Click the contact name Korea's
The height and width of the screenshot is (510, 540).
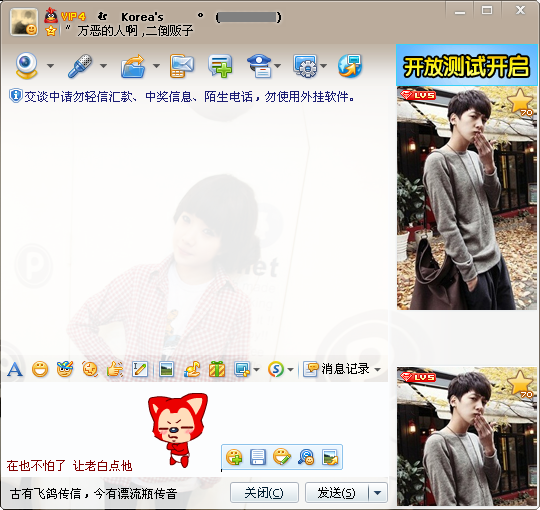(142, 17)
